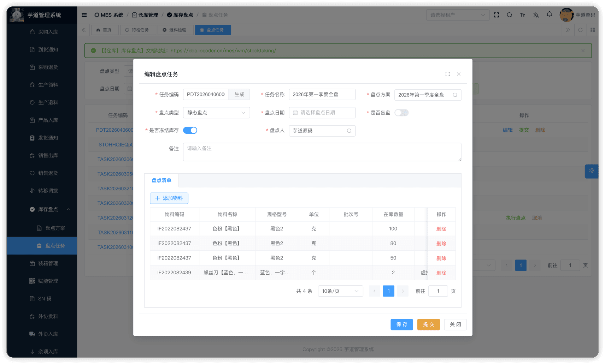The width and height of the screenshot is (605, 364).
Task: Click the fullscreen icon in the top bar
Action: point(496,14)
